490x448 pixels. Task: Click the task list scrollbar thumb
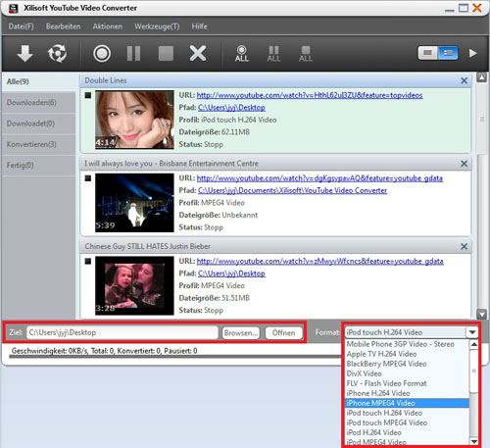tap(482, 119)
